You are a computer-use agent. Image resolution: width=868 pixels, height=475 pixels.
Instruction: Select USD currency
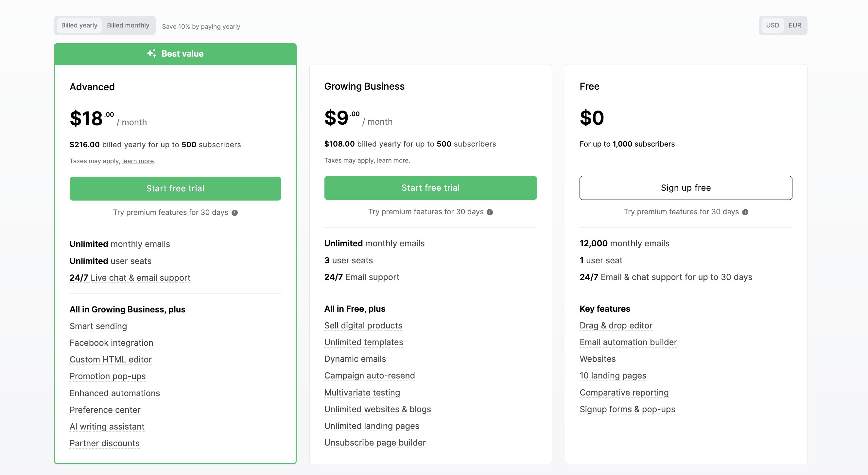pyautogui.click(x=772, y=25)
